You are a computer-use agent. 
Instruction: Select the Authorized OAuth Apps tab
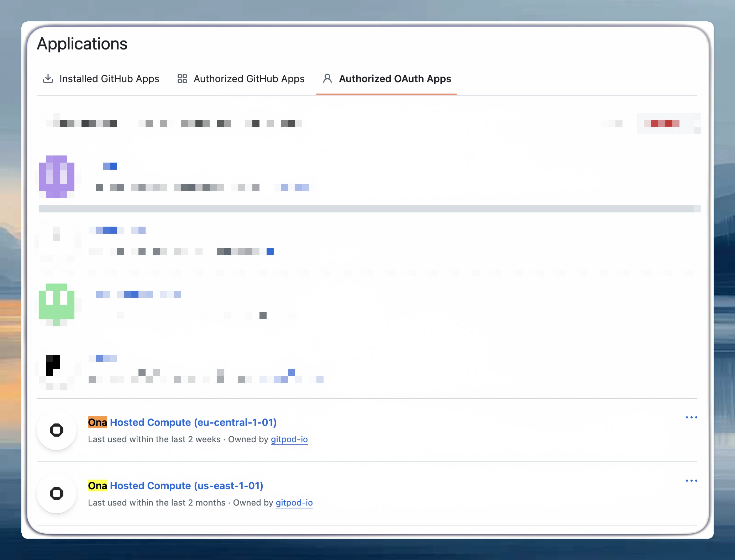click(395, 79)
